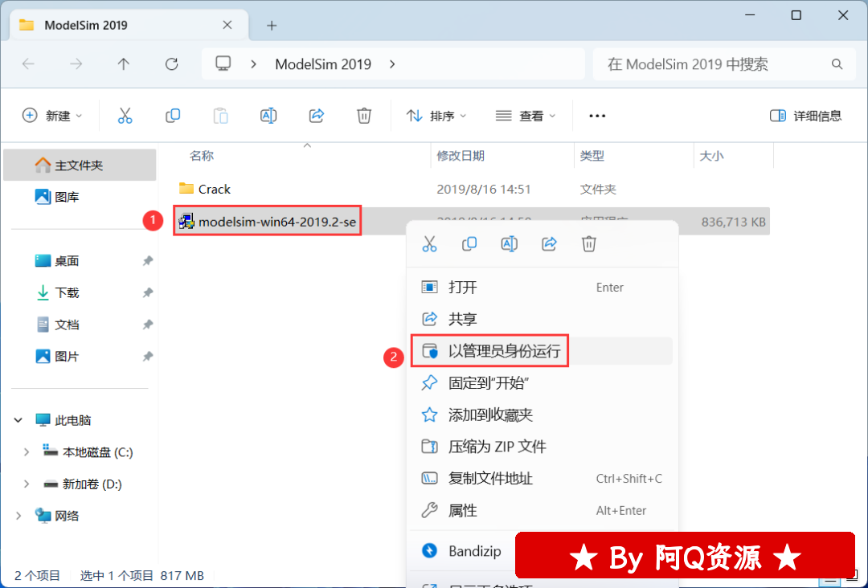Select 打开 in the context menu
This screenshot has width=868, height=588.
[x=542, y=287]
